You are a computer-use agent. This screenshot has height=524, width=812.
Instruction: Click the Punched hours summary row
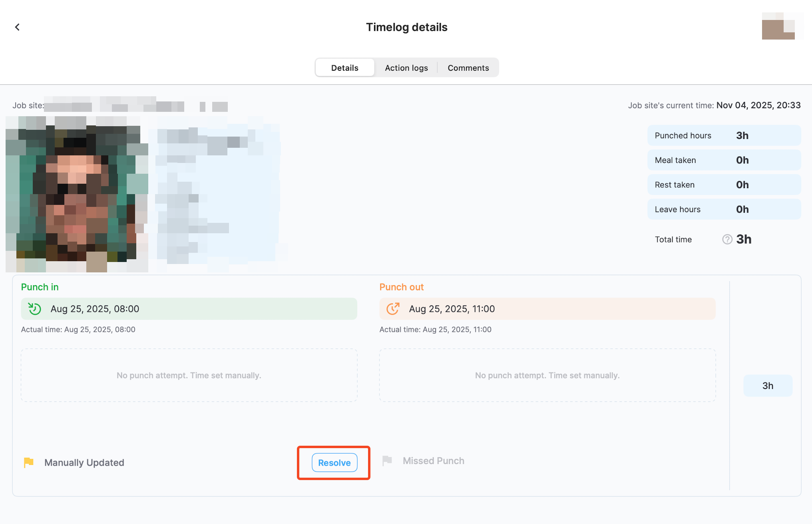[724, 135]
